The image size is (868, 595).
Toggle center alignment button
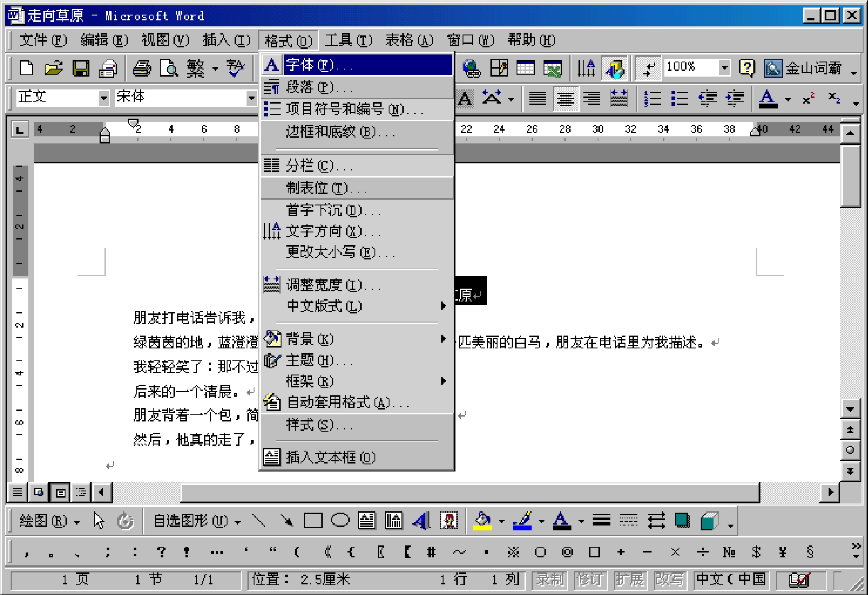565,98
